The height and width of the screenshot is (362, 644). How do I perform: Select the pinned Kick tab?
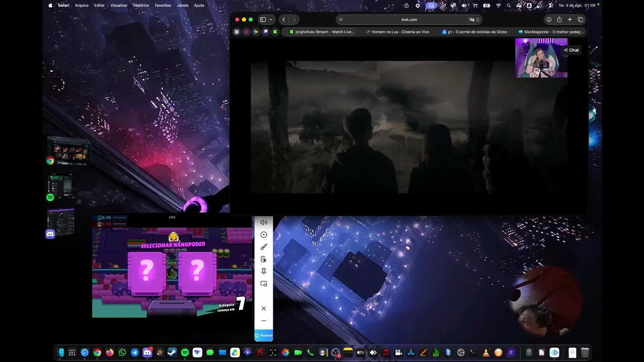pyautogui.click(x=275, y=32)
